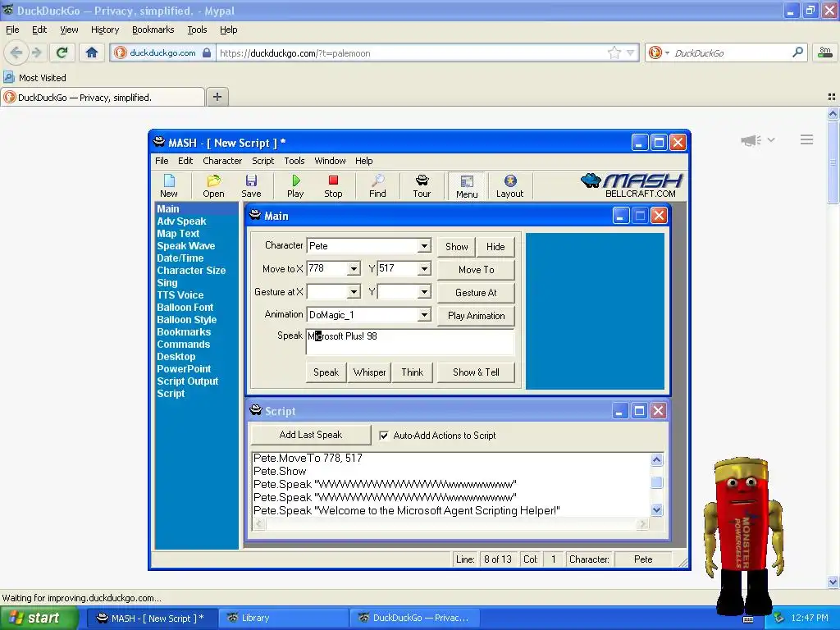Click the New script toolbar icon
Screen dimensions: 840x630
click(x=169, y=185)
